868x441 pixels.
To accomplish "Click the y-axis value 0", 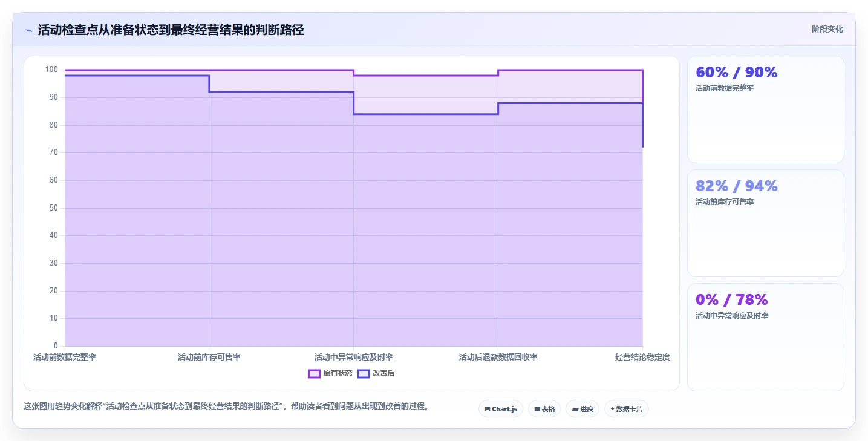I will click(56, 346).
